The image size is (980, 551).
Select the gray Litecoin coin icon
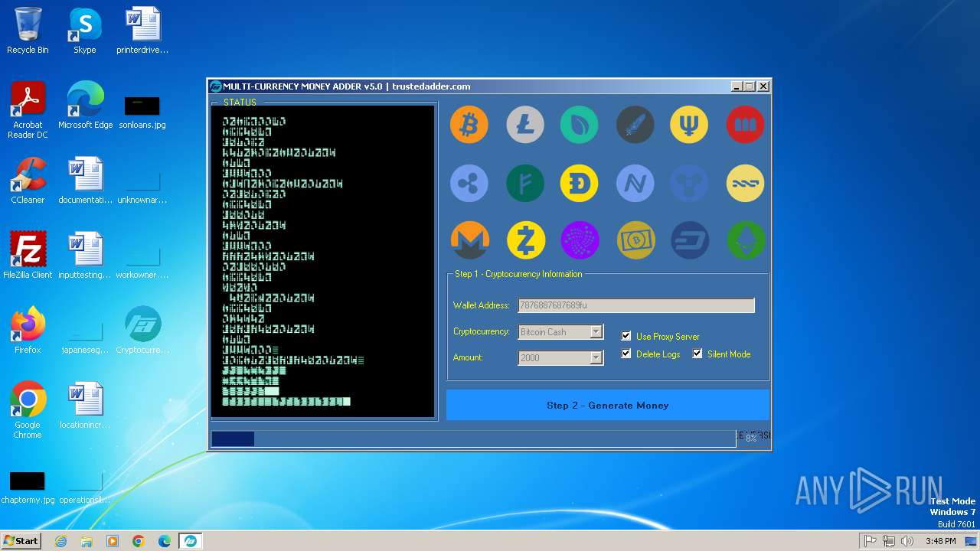tap(525, 125)
